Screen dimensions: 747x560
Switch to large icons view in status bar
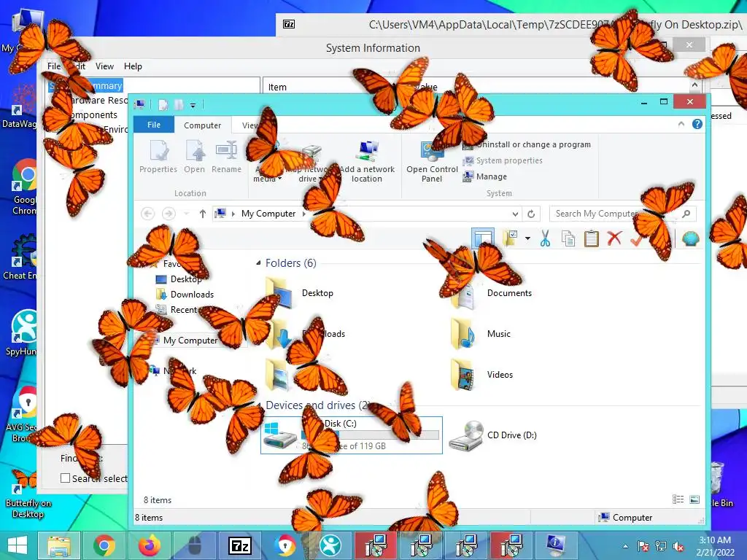point(694,499)
